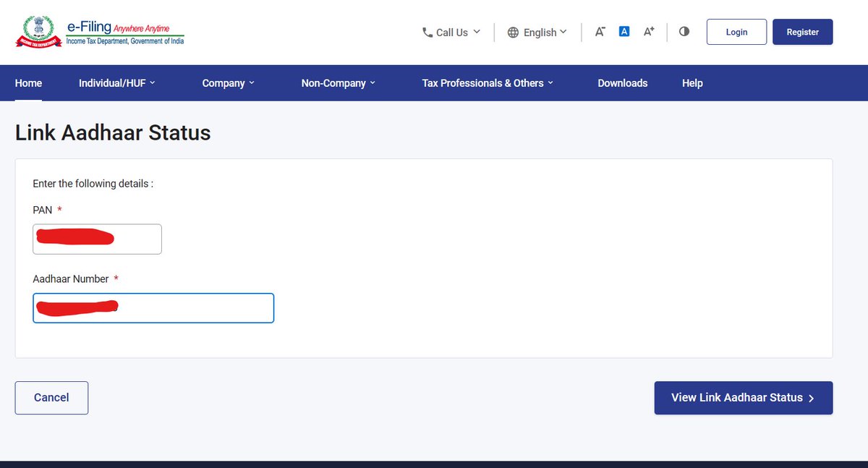The width and height of the screenshot is (868, 468).
Task: Click the phone icon beside Call Us
Action: tap(426, 32)
